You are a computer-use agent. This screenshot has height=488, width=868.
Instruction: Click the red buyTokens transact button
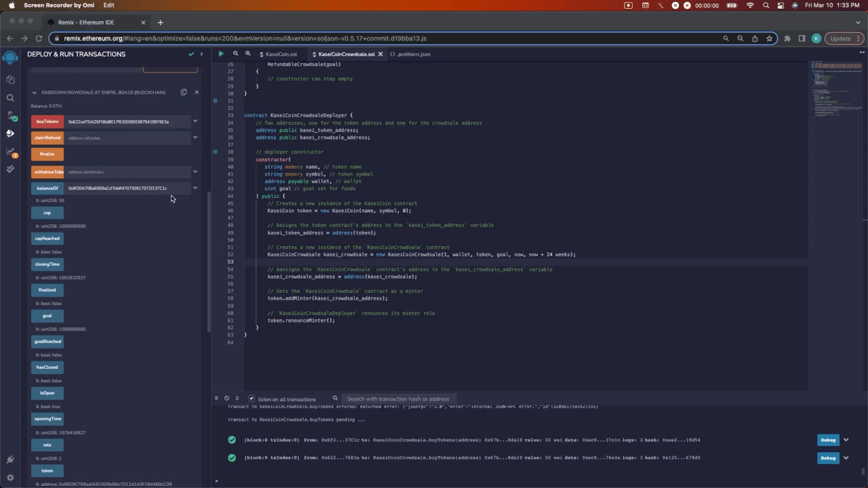point(47,121)
